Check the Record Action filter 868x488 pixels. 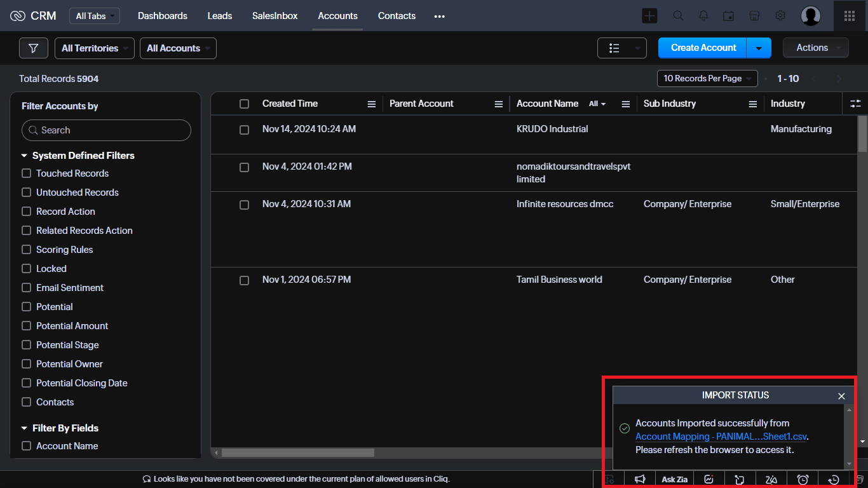click(26, 212)
